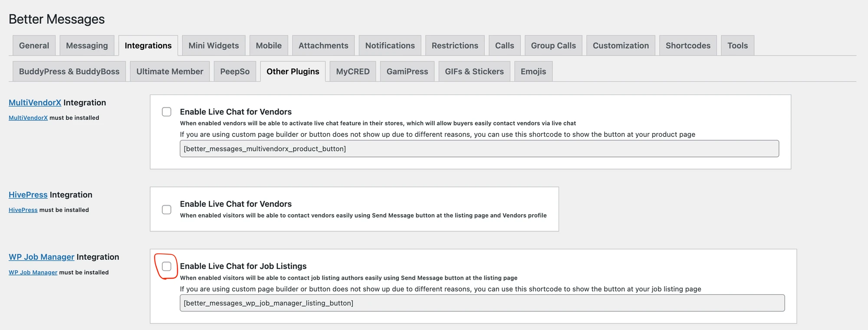This screenshot has width=868, height=330.
Task: Open the Restrictions tab
Action: (x=455, y=46)
